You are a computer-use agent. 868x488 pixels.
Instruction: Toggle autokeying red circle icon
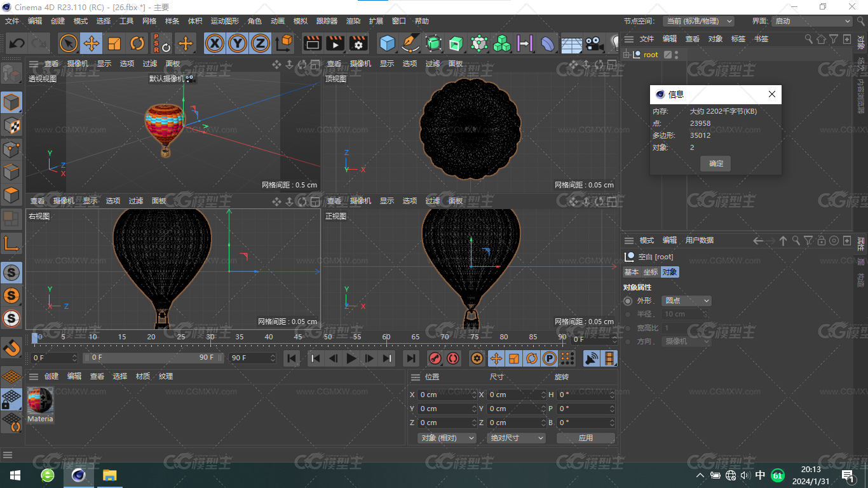pos(453,358)
